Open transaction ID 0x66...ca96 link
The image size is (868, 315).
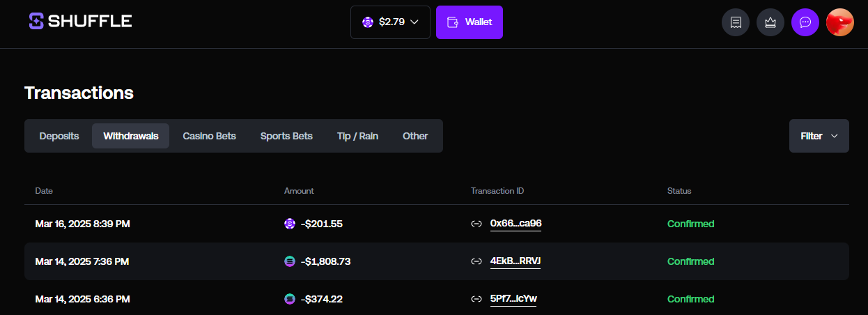(516, 224)
